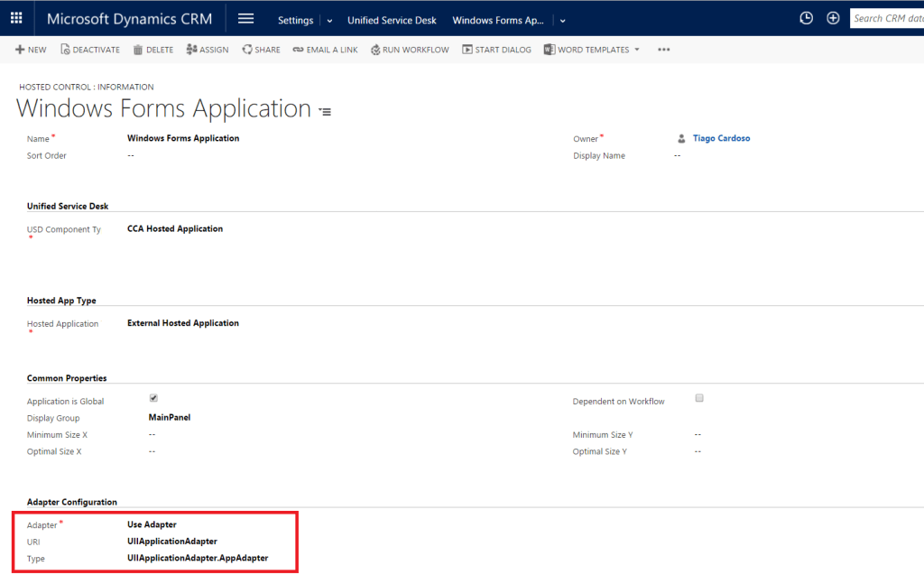924x584 pixels.
Task: Click Start Dialog command
Action: (496, 50)
